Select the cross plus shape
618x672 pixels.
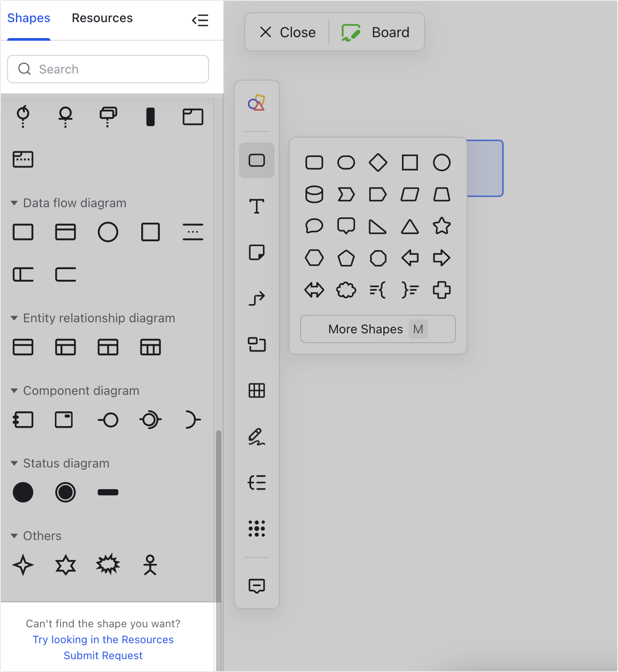click(442, 290)
